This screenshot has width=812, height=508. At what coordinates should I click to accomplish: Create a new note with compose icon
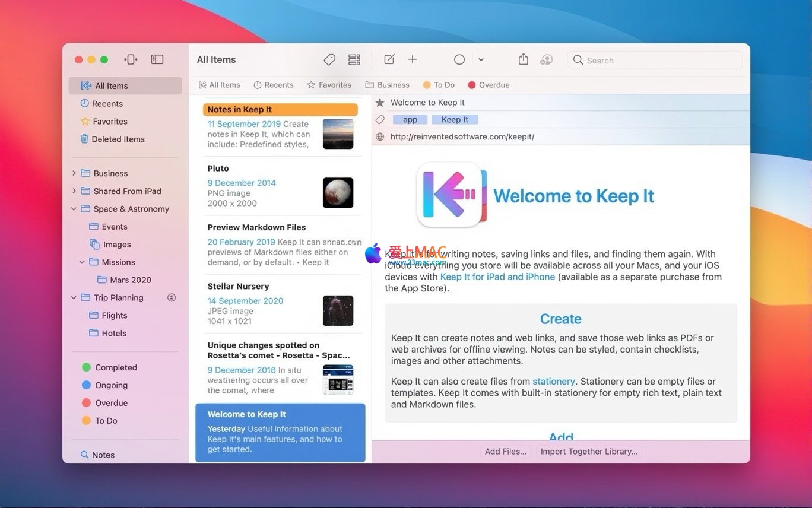[389, 60]
